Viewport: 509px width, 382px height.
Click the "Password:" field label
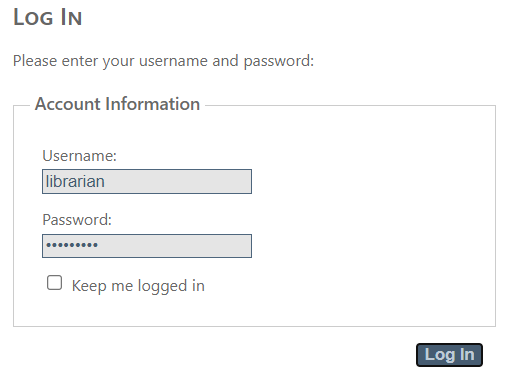point(77,220)
